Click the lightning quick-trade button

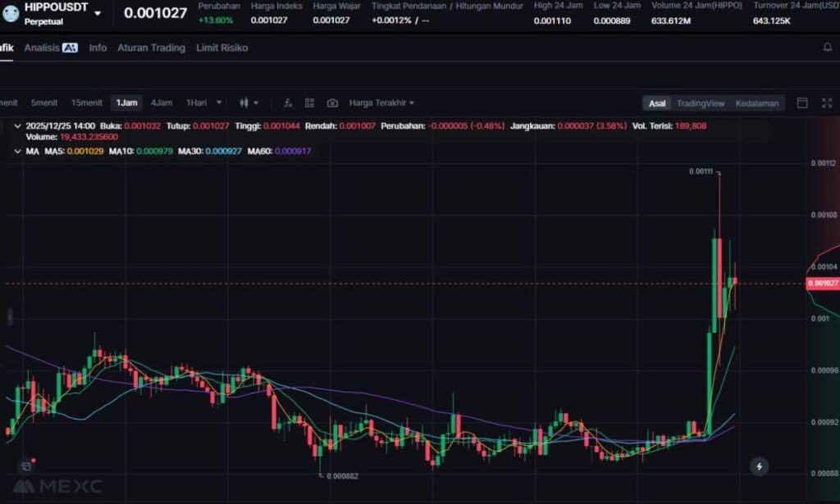coord(760,466)
